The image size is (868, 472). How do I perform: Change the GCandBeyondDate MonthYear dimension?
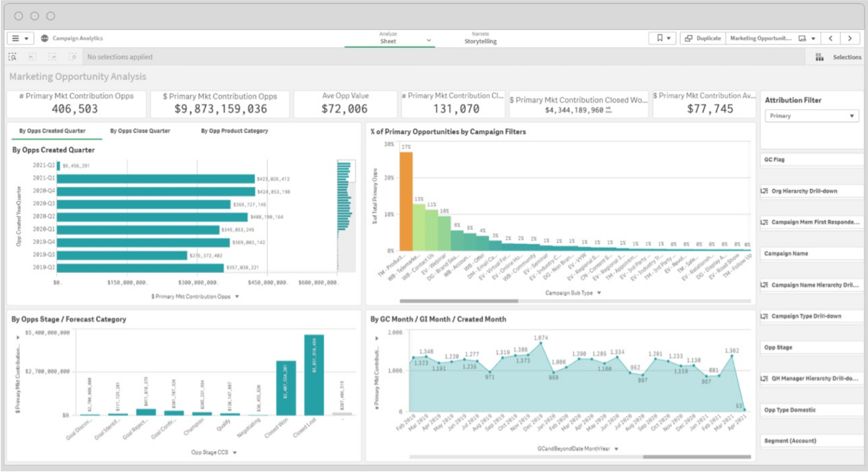[x=578, y=449]
